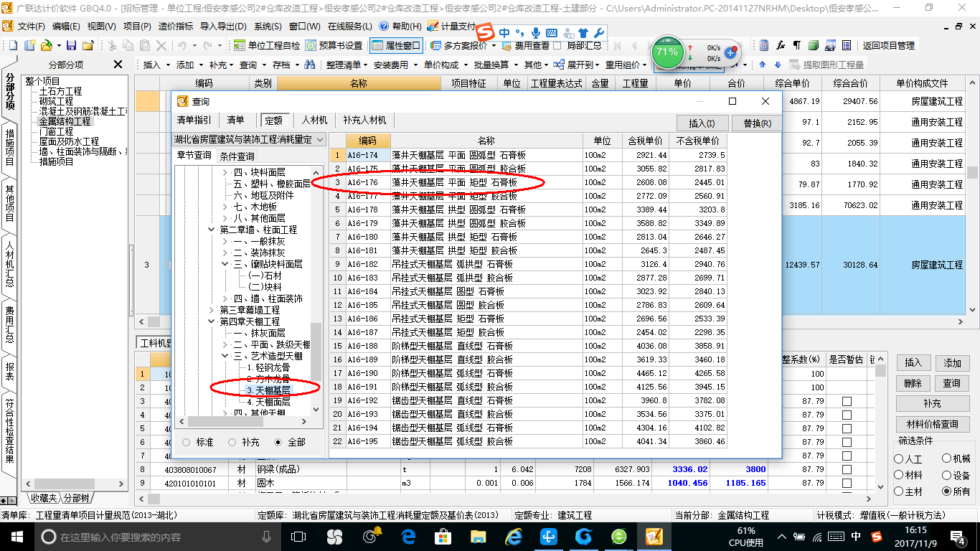Screen dimensions: 980x551
Task: Switch to the 条件查询 tab
Action: 237,156
